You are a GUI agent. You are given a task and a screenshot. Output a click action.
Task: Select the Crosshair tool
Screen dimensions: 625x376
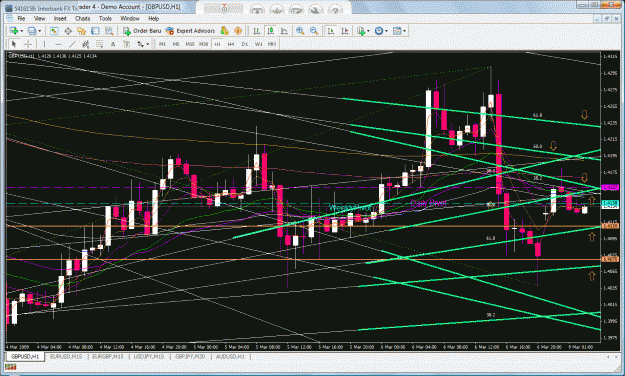click(28, 44)
